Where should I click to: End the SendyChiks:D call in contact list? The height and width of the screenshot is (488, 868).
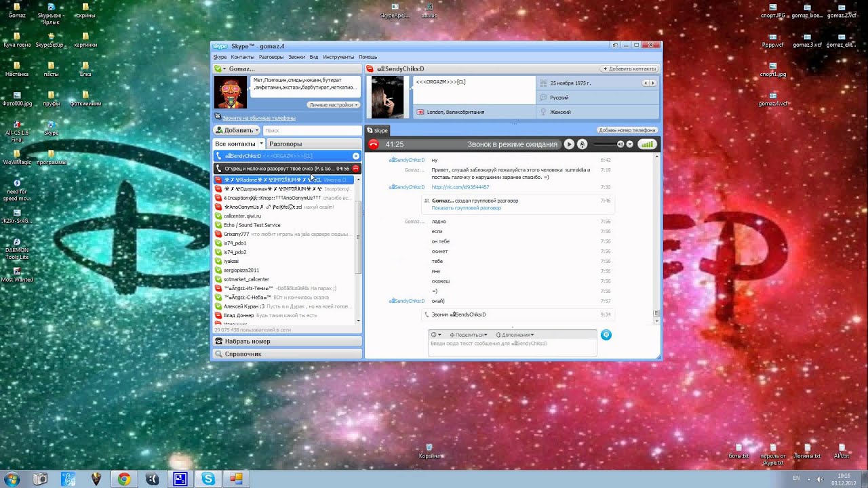356,156
